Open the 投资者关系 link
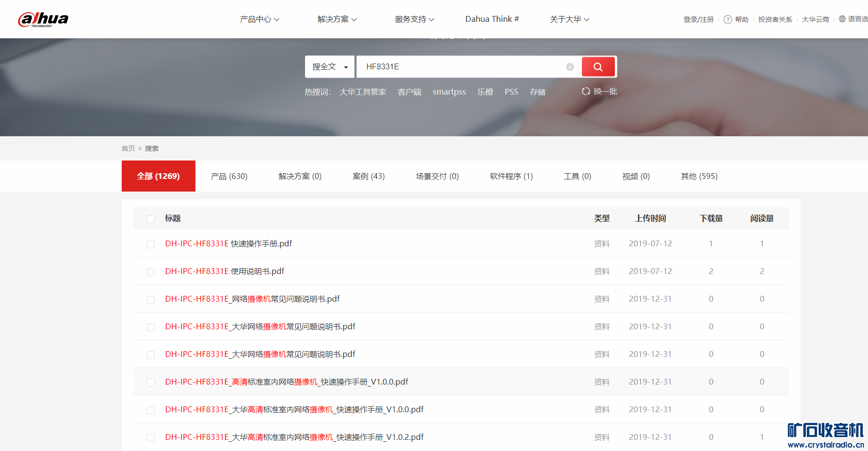868x451 pixels. (x=775, y=19)
